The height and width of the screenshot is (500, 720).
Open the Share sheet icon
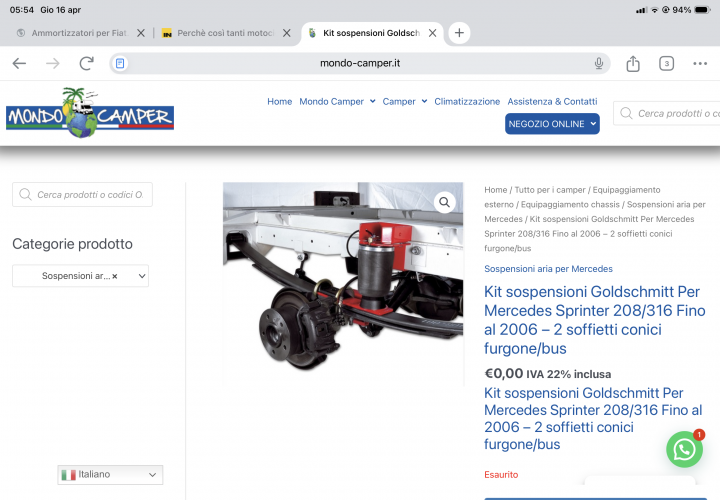click(x=633, y=63)
